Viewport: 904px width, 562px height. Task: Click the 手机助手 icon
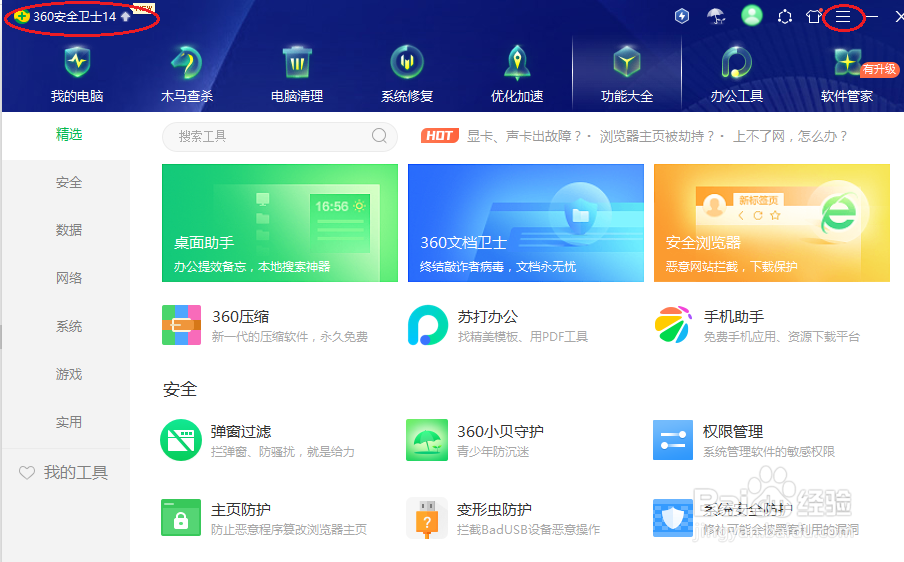[673, 325]
